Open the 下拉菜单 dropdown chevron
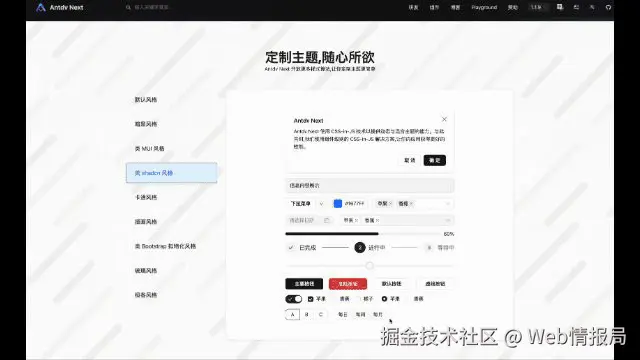This screenshot has width=640, height=360. coord(321,203)
